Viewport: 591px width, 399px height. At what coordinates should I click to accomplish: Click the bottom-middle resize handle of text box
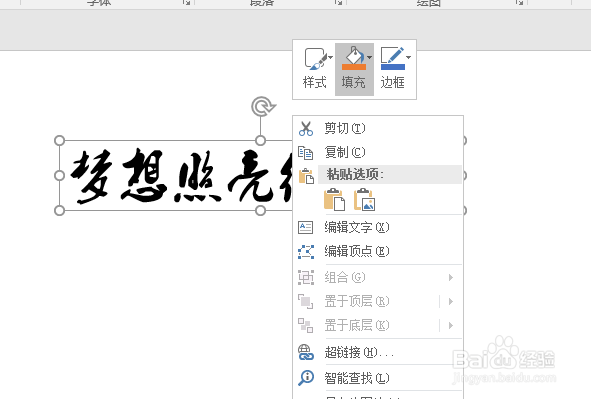[x=260, y=211]
